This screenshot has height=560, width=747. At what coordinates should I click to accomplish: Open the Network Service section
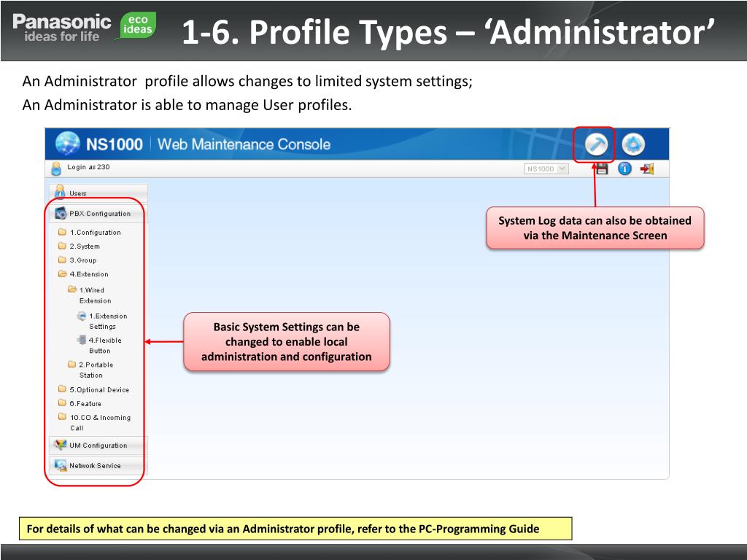98,465
